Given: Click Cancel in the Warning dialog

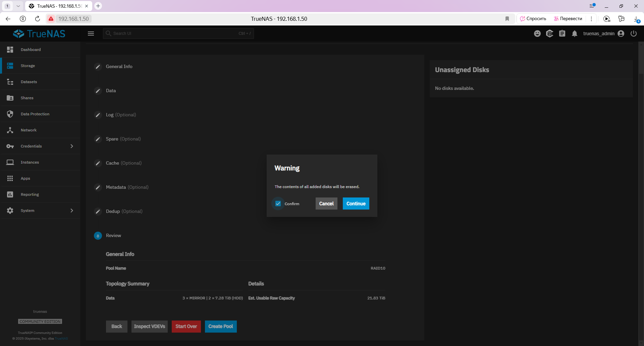Looking at the screenshot, I should 326,204.
